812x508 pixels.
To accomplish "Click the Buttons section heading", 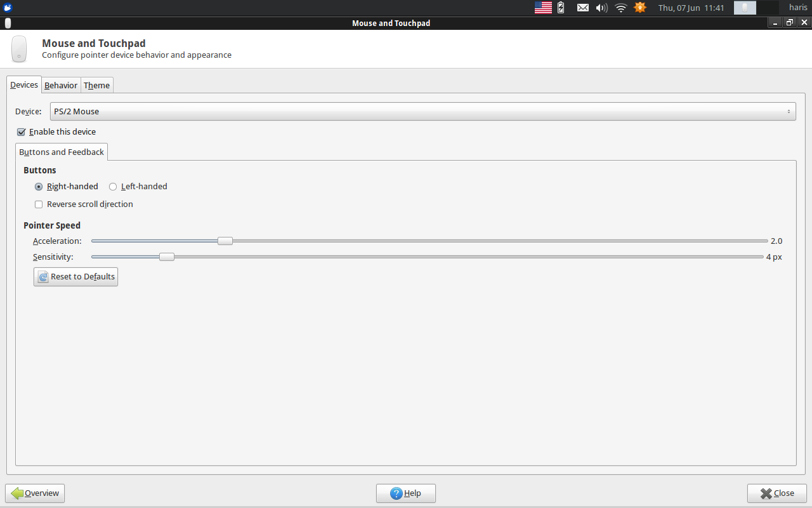I will point(40,170).
